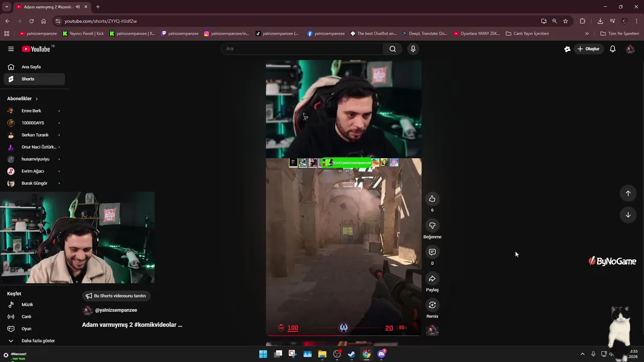This screenshot has width=644, height=362.
Task: Remix this Short
Action: coord(432,305)
